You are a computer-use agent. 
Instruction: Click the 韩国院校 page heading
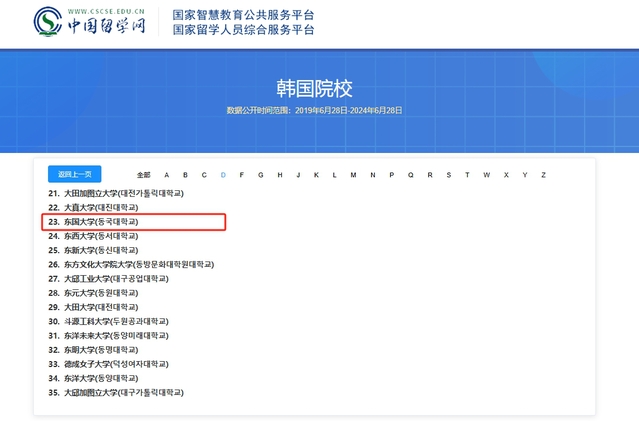314,88
